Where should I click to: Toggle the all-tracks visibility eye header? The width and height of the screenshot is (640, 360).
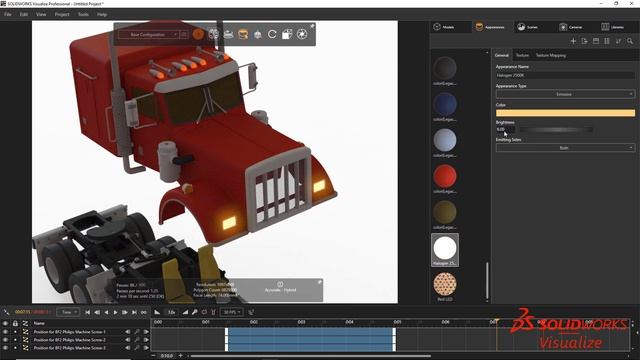coord(5,323)
